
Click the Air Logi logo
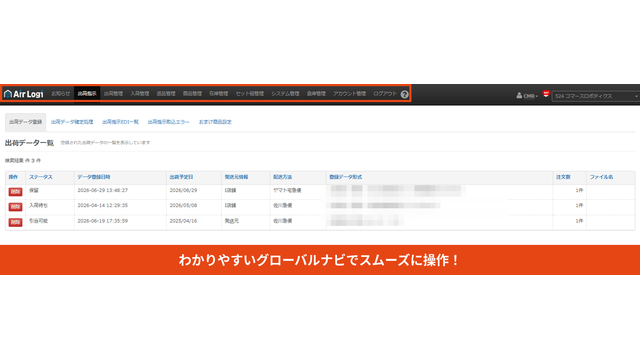click(24, 94)
